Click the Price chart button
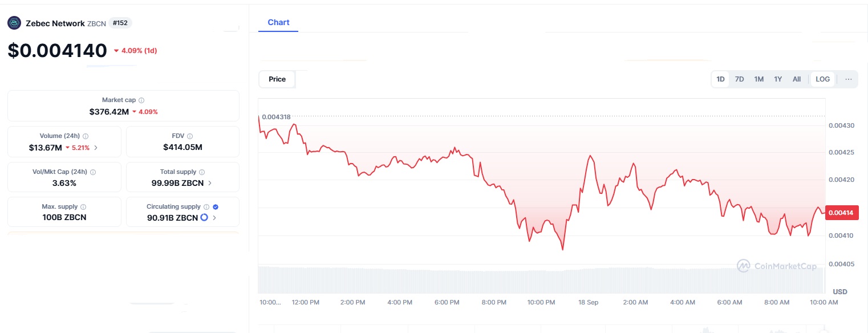This screenshot has width=868, height=333. [x=277, y=79]
